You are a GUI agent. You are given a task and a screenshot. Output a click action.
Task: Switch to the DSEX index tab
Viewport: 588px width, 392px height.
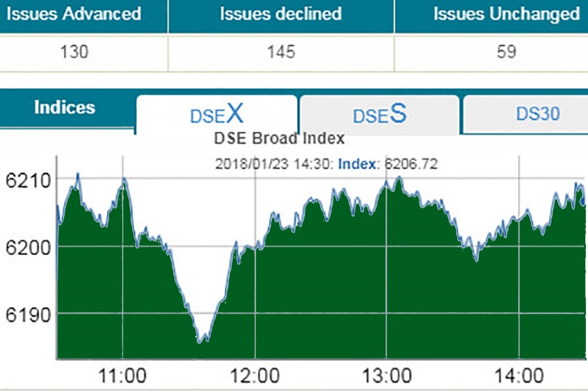216,115
